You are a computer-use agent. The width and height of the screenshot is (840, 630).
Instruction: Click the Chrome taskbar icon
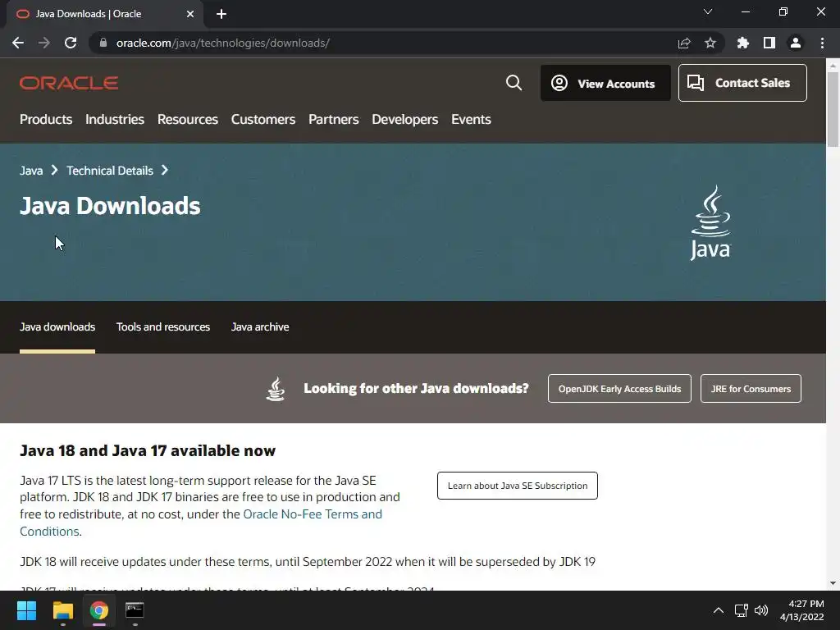click(99, 610)
